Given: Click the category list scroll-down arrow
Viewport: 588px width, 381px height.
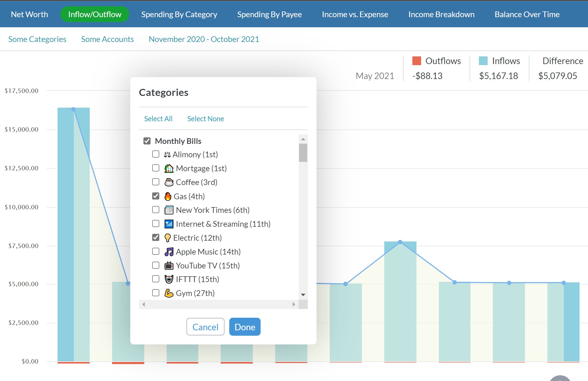Looking at the screenshot, I should 303,295.
